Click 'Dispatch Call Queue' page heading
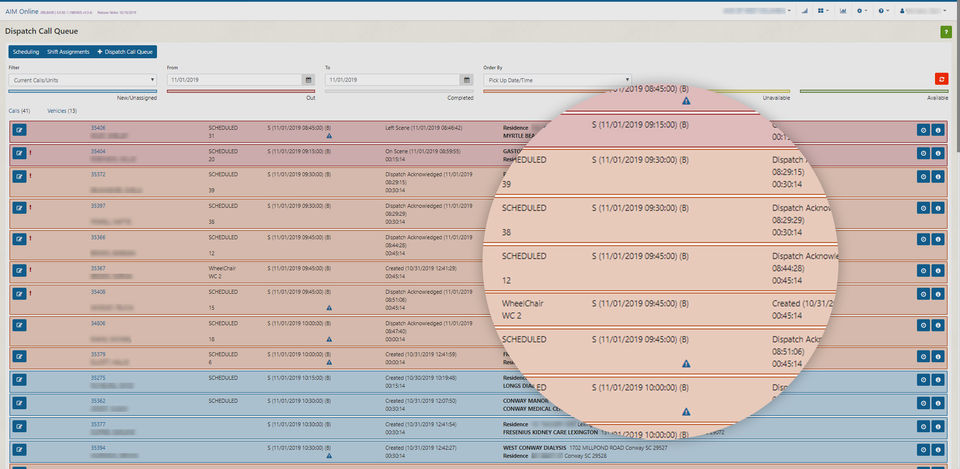960x469 pixels. pyautogui.click(x=42, y=31)
